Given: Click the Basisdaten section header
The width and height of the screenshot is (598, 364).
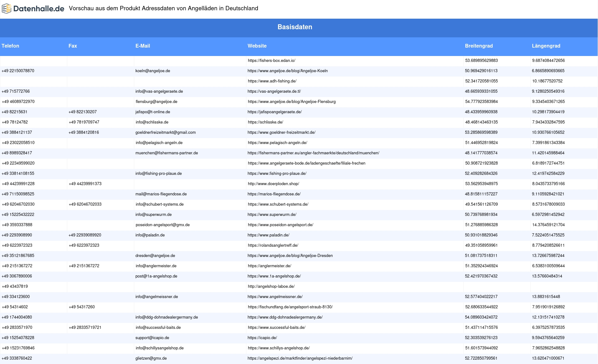Looking at the screenshot, I should point(295,27).
